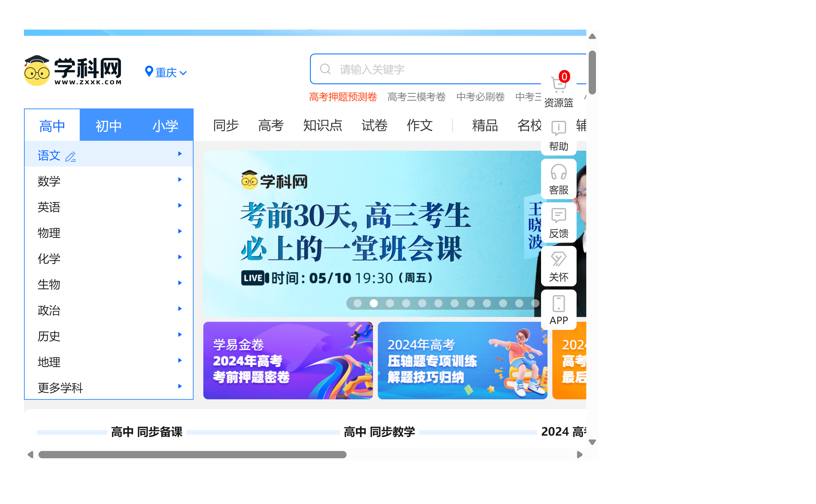Select the first carousel indicator dot
Viewport: 816px width, 504px height.
point(358,303)
